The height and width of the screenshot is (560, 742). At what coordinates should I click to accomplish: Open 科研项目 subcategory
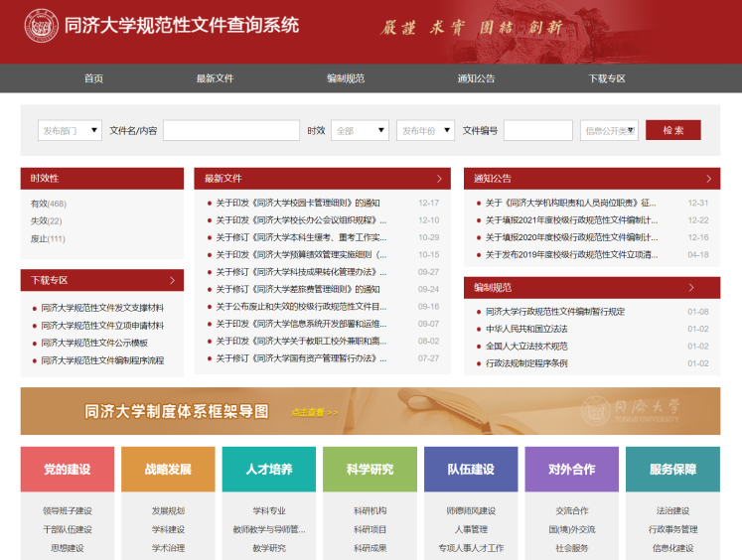click(371, 529)
